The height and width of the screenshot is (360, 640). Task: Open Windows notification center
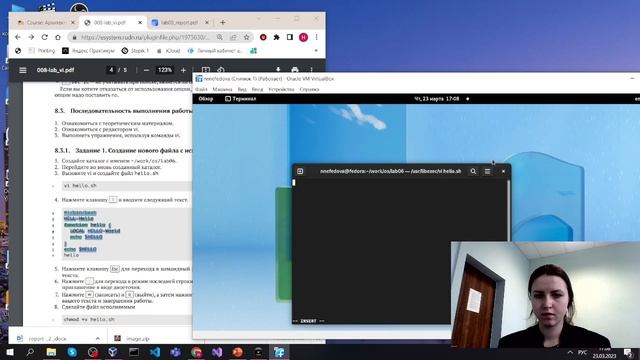point(629,352)
